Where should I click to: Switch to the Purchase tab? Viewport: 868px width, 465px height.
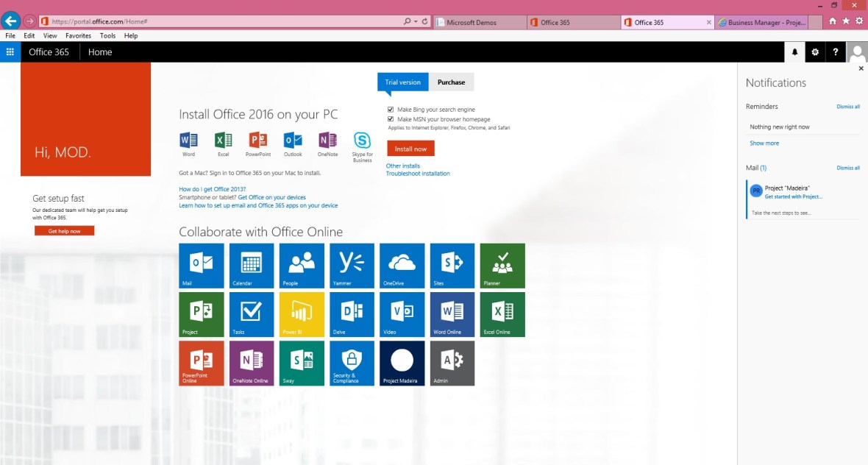tap(451, 82)
